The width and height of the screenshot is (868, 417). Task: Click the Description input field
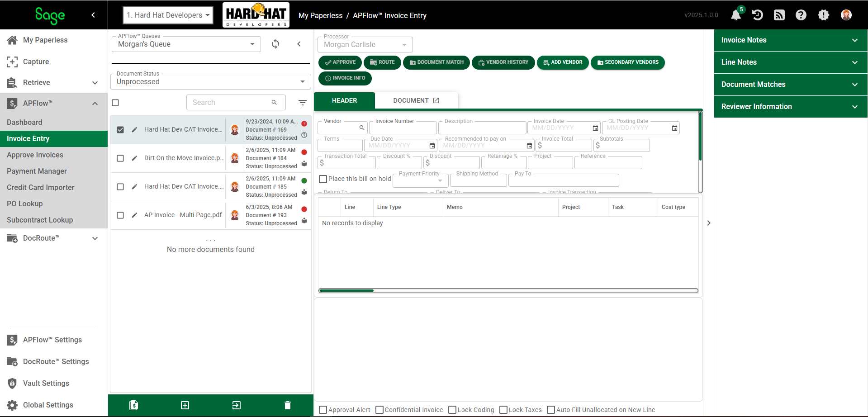482,128
